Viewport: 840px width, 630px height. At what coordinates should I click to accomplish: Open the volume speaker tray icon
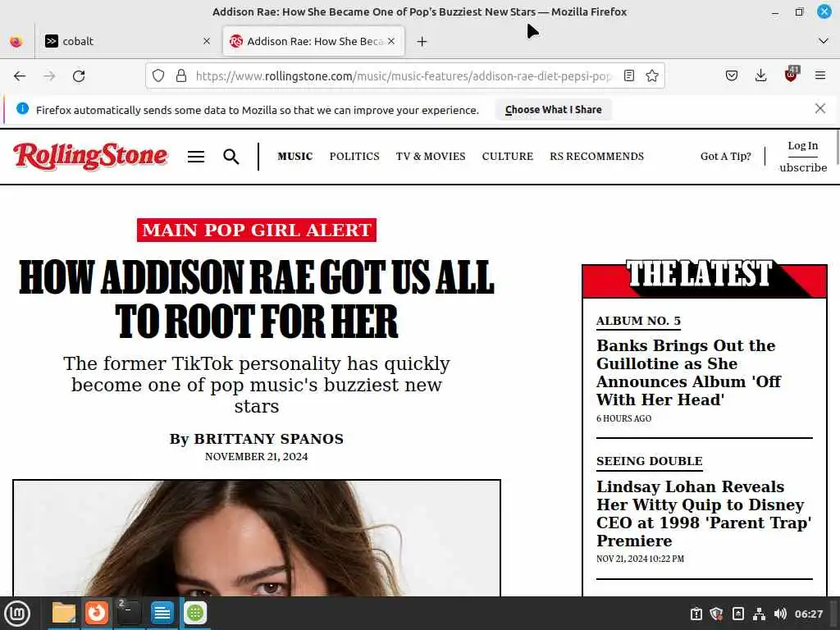click(x=780, y=614)
